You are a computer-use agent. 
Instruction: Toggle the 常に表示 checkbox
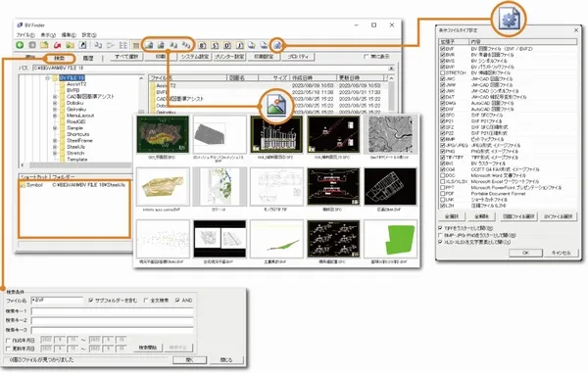(x=366, y=57)
